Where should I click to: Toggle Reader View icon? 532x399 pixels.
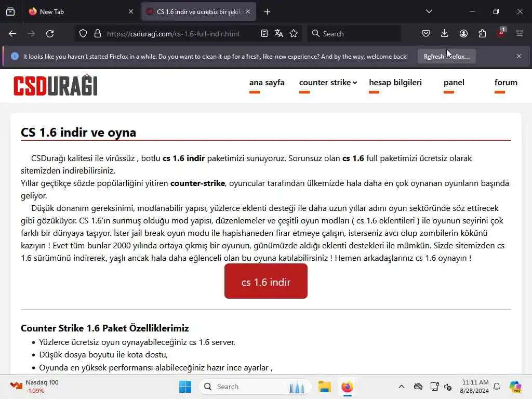click(264, 33)
